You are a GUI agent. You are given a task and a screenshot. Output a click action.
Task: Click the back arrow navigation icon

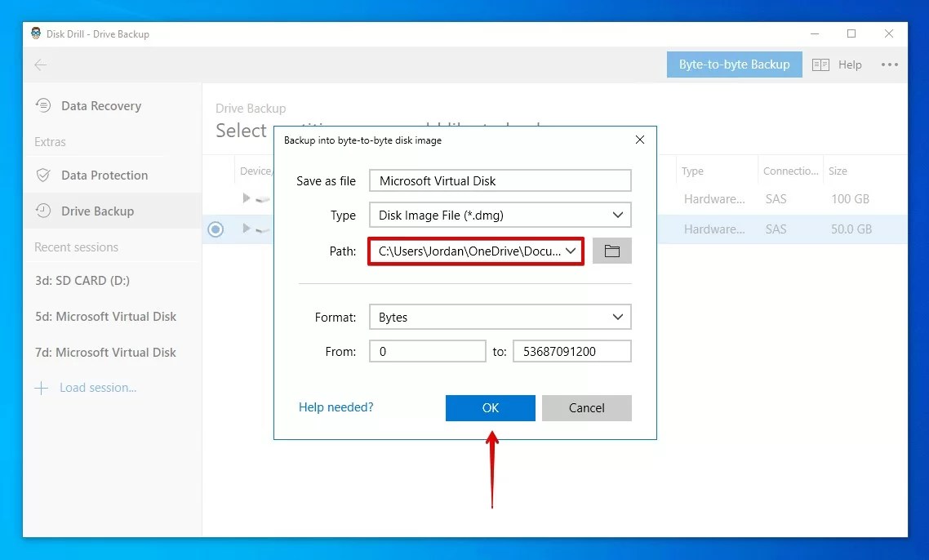pos(40,64)
